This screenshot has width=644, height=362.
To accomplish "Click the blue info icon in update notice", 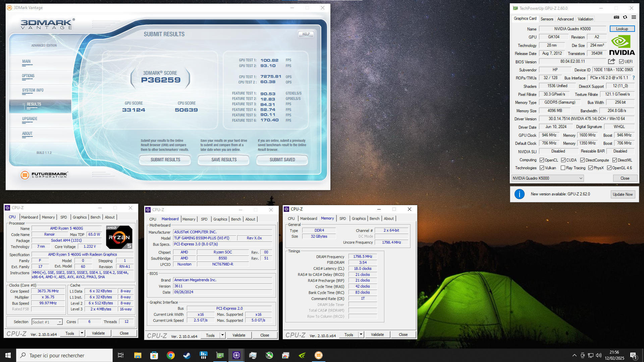I will pos(519,194).
